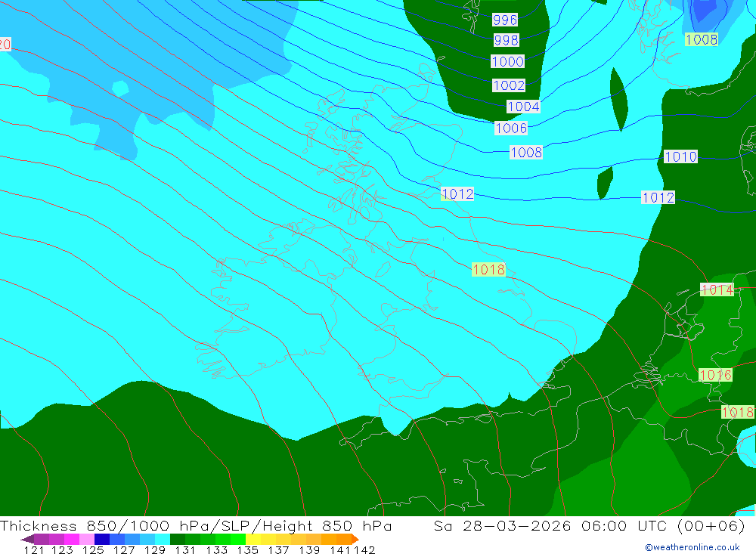Viewport: 756px width, 554px height.
Task: Select the blue 1000 isobar label
Action: click(508, 61)
